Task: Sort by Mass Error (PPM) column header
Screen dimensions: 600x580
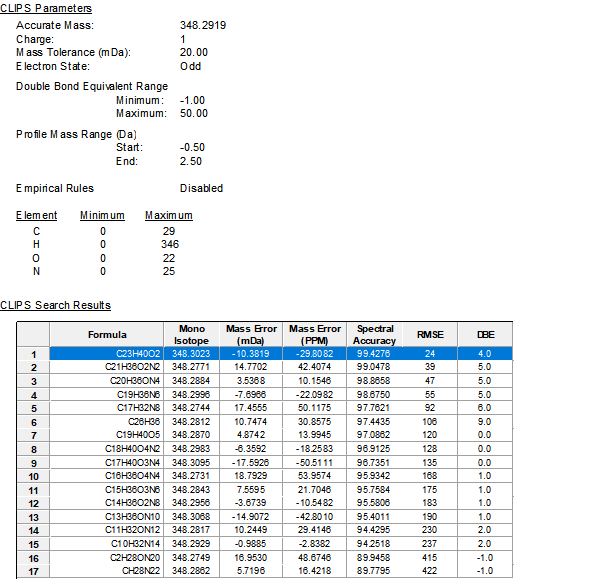Action: 315,335
